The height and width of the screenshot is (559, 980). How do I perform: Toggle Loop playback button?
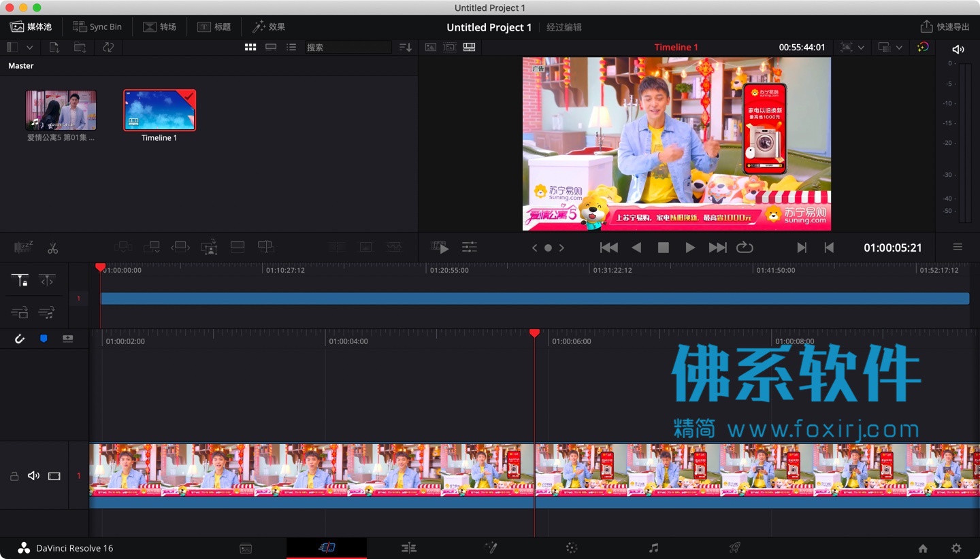tap(745, 248)
